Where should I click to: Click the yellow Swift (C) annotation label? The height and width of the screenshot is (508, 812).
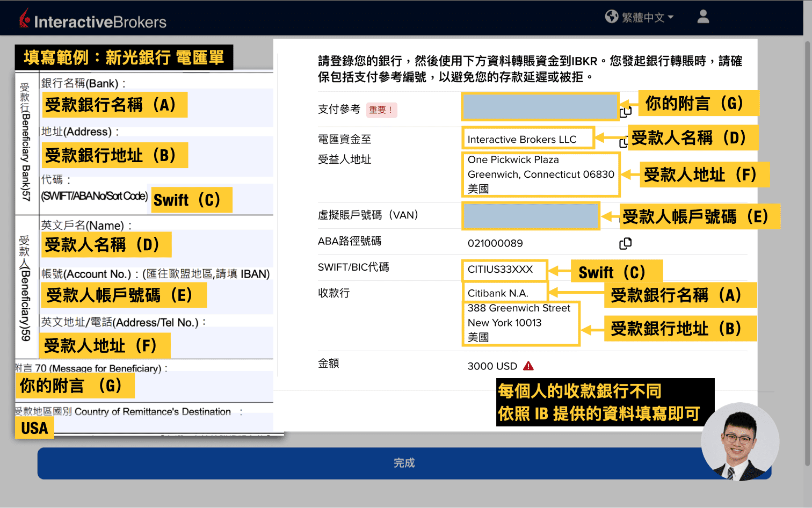tap(617, 272)
